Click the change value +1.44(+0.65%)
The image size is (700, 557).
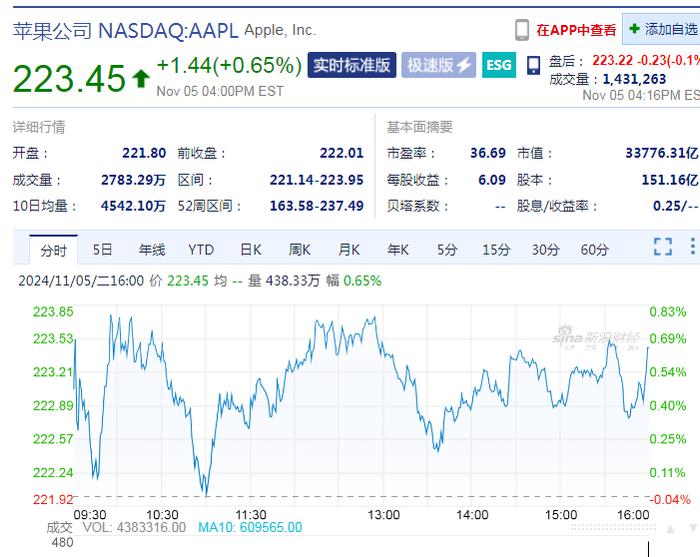(229, 66)
